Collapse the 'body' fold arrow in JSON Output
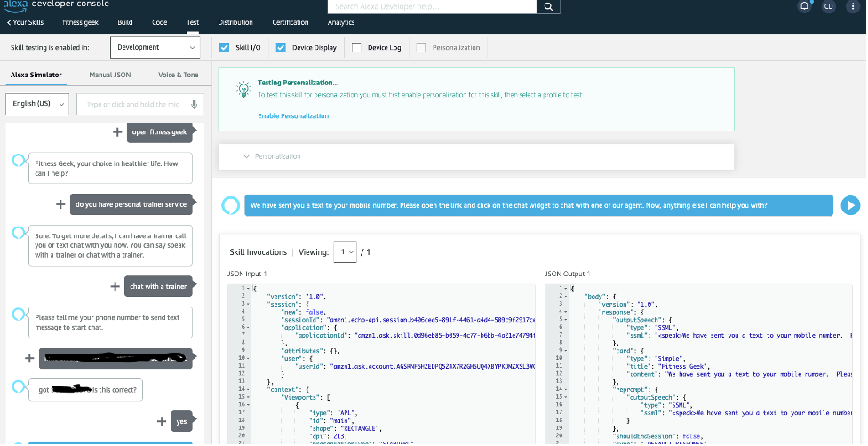Viewport: 868px width, 446px height. 566,296
